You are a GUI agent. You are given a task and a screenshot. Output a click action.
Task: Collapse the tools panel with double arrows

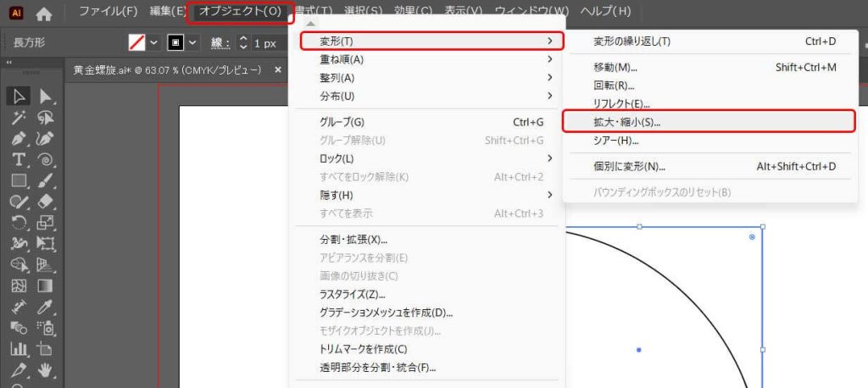9,63
